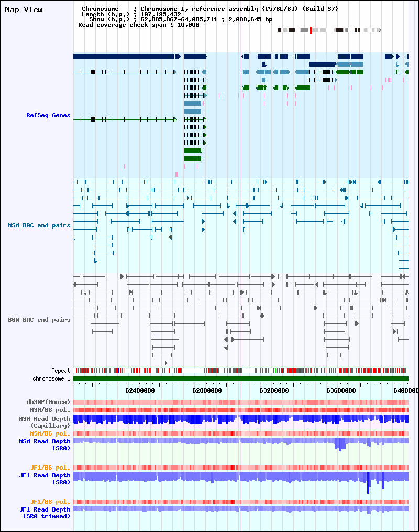Click the Repeat track label
419x532 pixels.
(x=61, y=371)
